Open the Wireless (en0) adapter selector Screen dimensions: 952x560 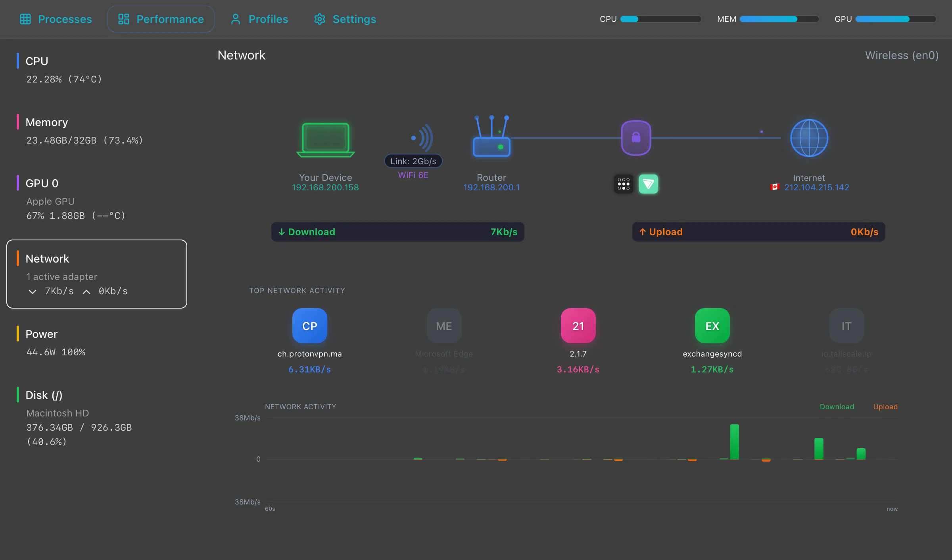tap(902, 55)
